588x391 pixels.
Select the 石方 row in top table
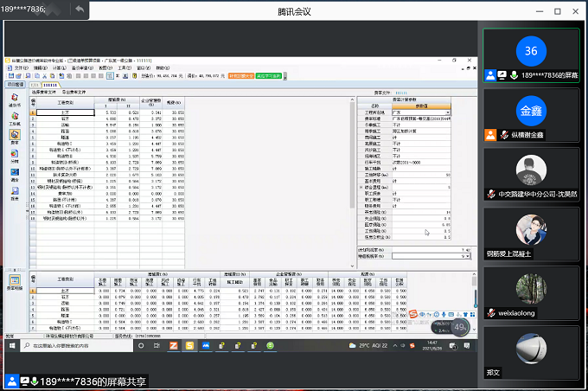(107, 119)
